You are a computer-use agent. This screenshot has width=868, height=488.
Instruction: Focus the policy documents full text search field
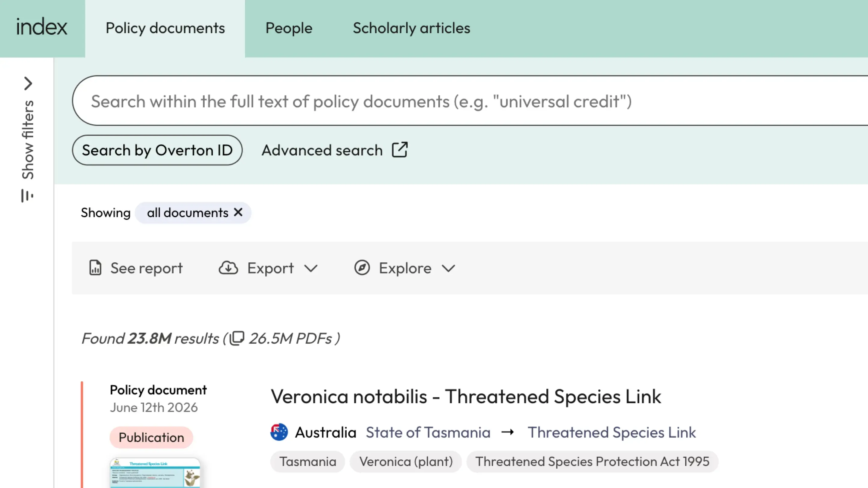[x=470, y=101]
